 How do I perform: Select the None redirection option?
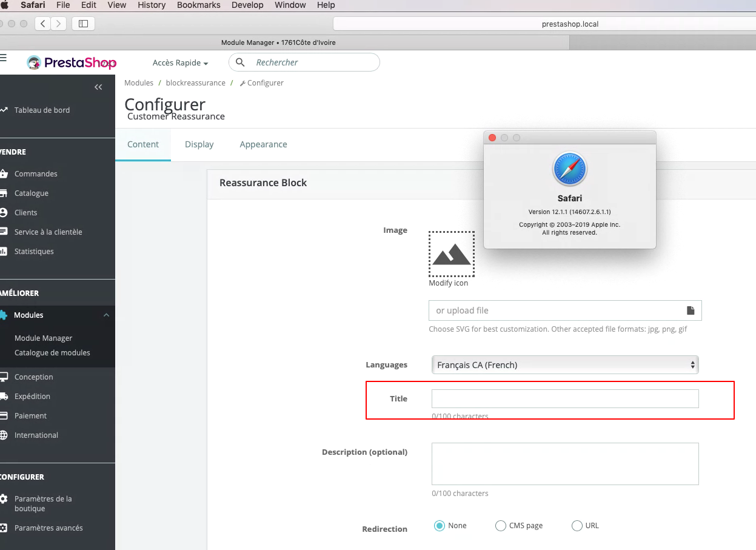coord(440,526)
